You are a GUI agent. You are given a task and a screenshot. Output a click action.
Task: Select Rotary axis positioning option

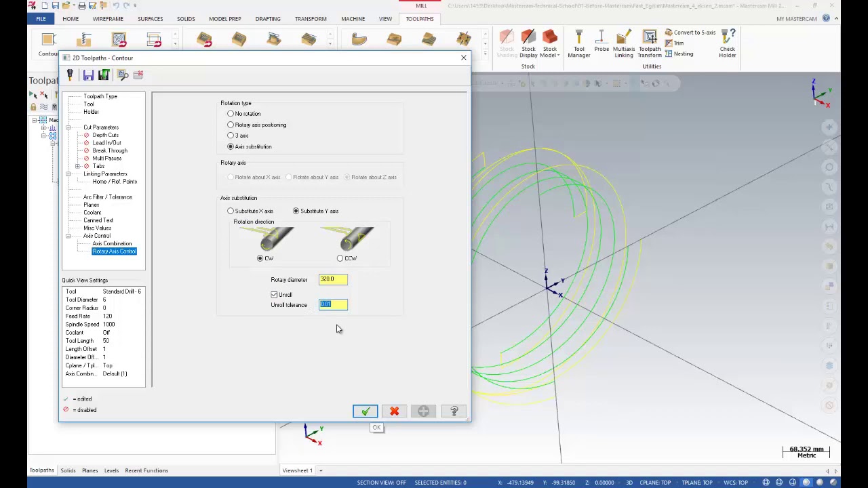231,125
